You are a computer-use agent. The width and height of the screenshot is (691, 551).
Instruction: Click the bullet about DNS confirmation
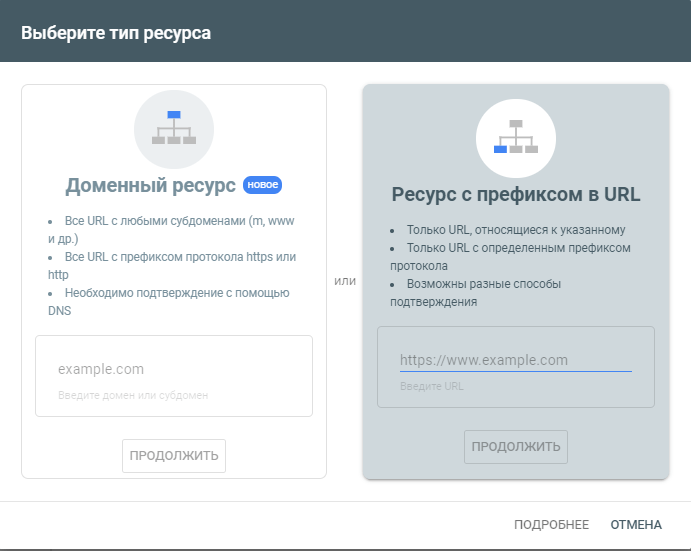(x=168, y=301)
